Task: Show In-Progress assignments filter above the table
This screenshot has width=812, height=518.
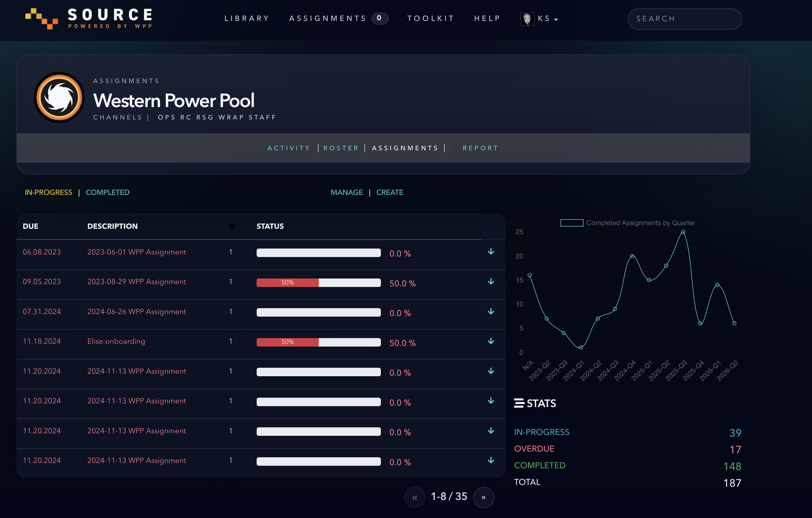Action: tap(49, 192)
